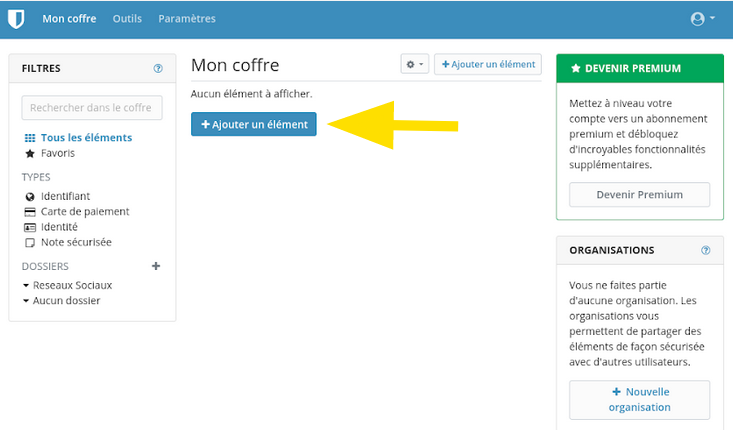Open the user account dropdown menu
The width and height of the screenshot is (733, 430).
point(703,19)
